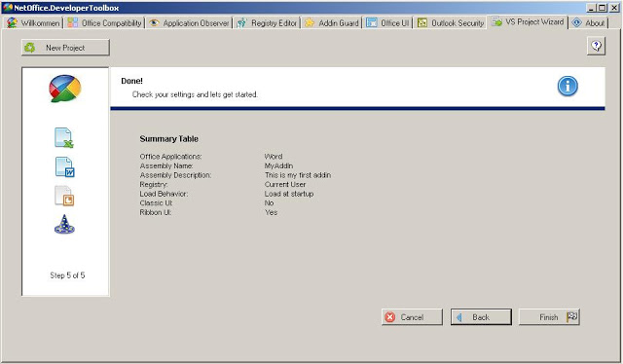Click the 'No' value next to Classic UI
The image size is (623, 364).
270,203
